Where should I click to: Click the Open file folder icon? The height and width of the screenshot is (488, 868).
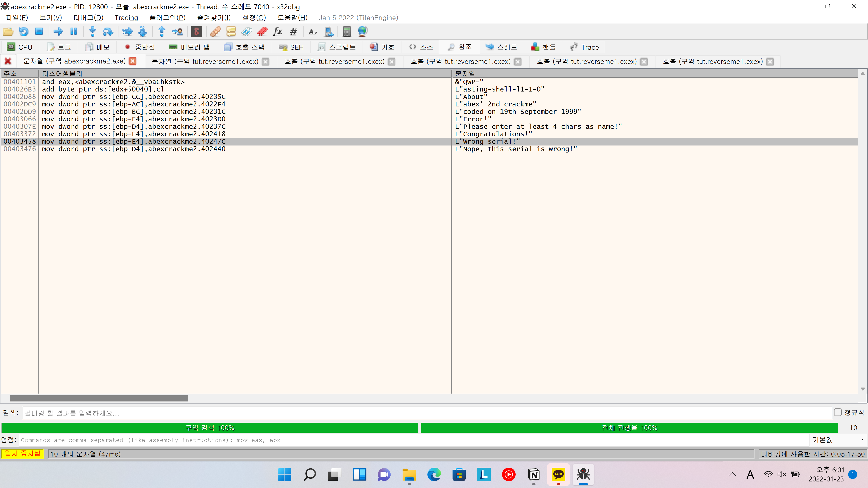[x=8, y=32]
